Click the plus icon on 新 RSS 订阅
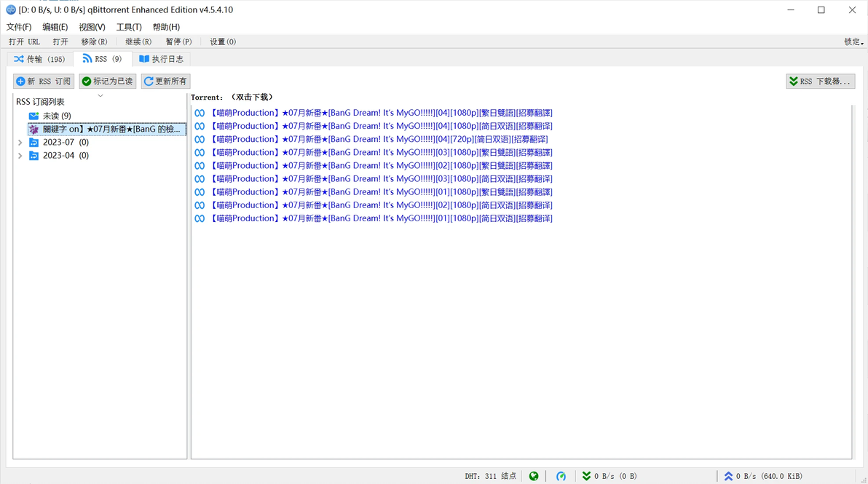868x484 pixels. tap(20, 82)
